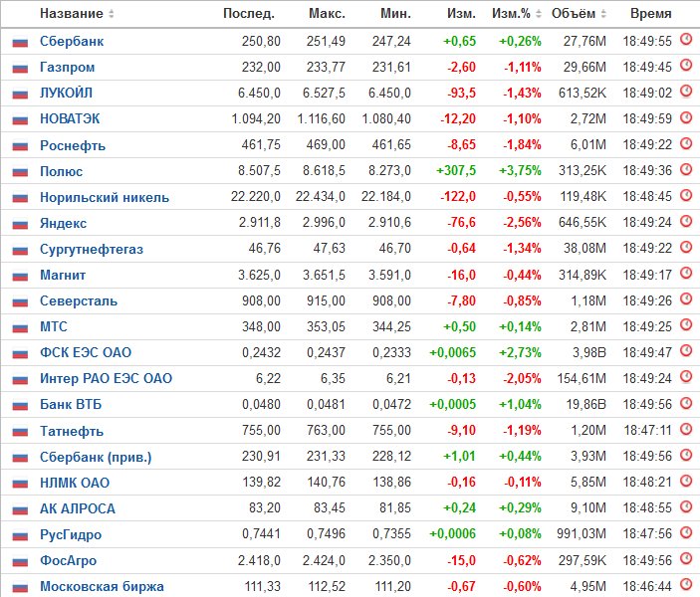Click the clock icon in РусГидро row

pos(686,532)
